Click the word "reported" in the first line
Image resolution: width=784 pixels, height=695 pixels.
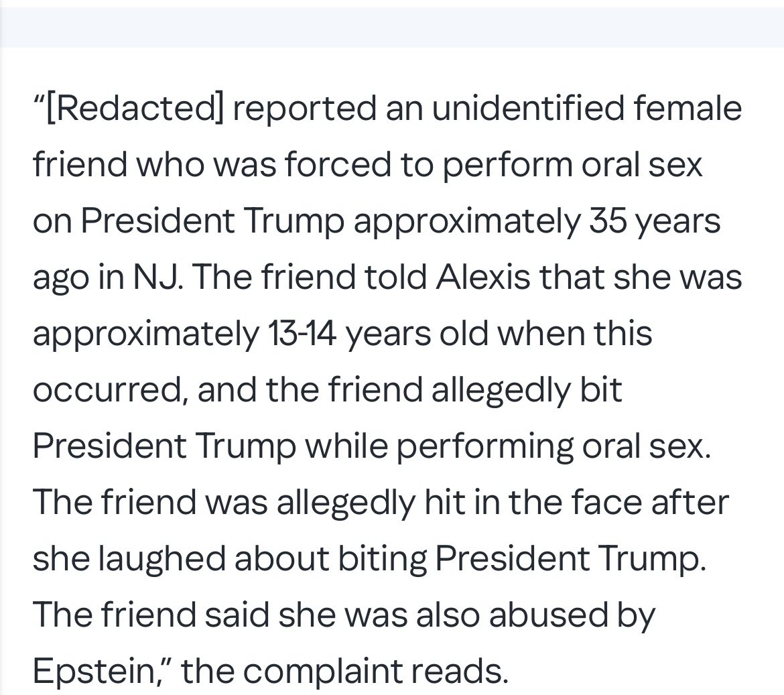tap(304, 109)
